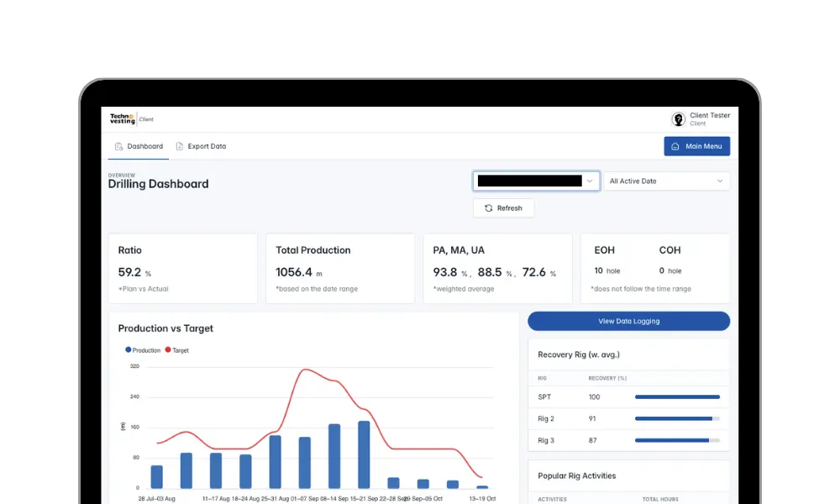Toggle the Target legend series
This screenshot has height=504, width=840.
(x=176, y=350)
